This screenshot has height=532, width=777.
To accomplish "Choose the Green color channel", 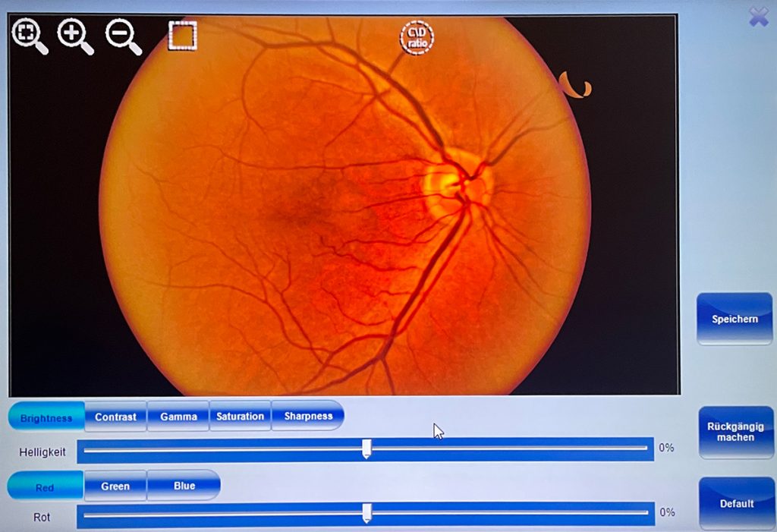I will (x=115, y=486).
